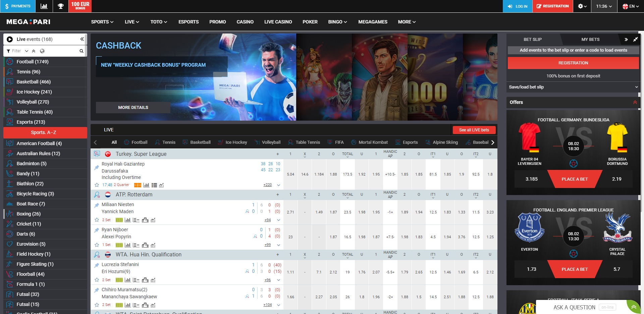
Task: Expand markets chevron for Royal Halı Gaziantep match
Action: point(278,185)
